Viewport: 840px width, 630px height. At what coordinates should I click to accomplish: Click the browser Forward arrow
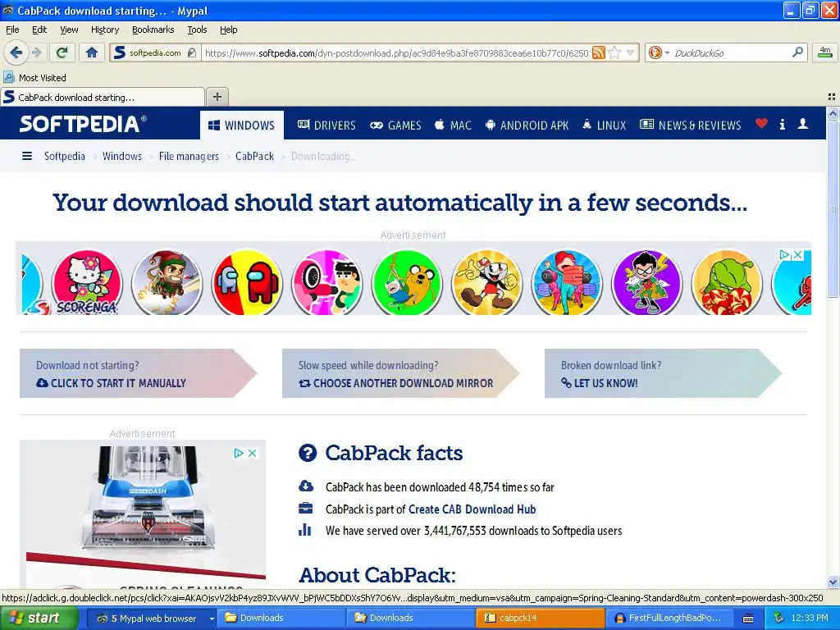pos(36,52)
